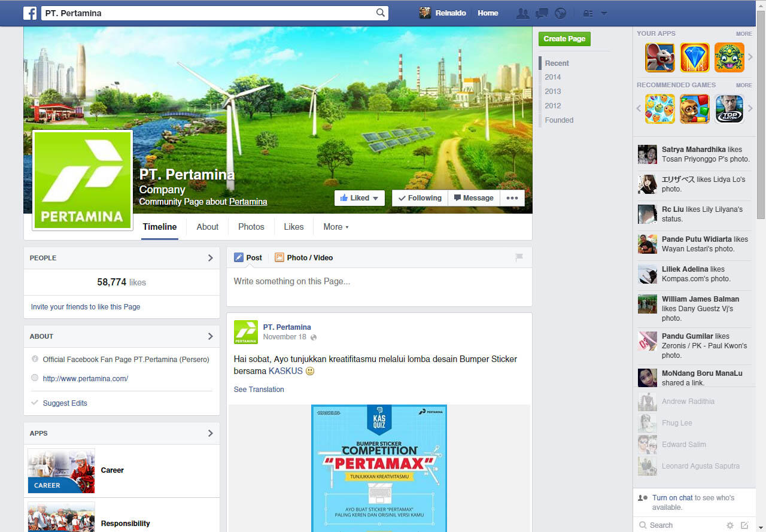Open the ellipsis more-actions button on the cover

pyautogui.click(x=512, y=198)
